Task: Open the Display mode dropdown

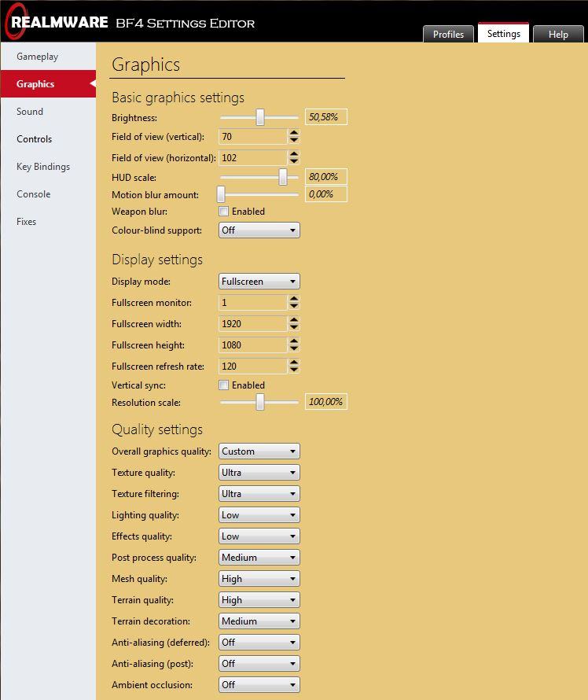Action: 259,282
